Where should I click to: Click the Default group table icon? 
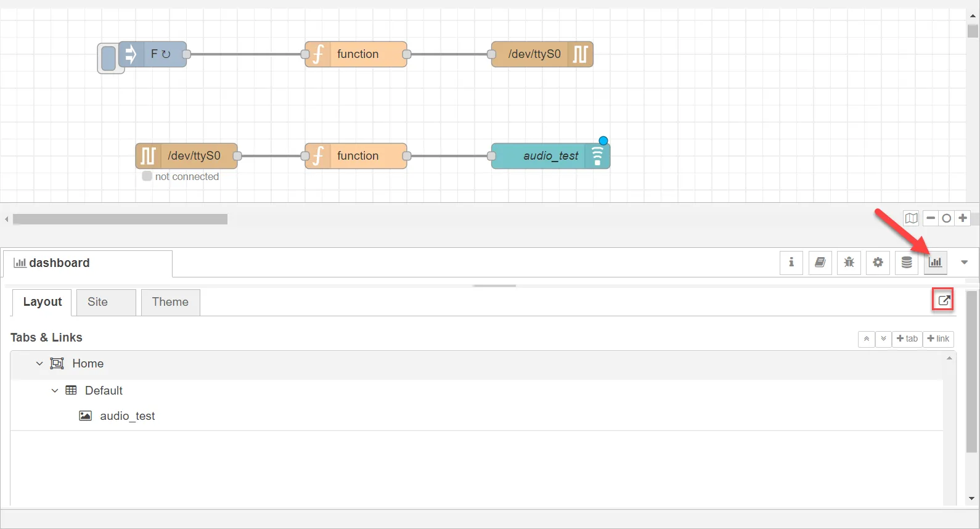[x=71, y=391]
